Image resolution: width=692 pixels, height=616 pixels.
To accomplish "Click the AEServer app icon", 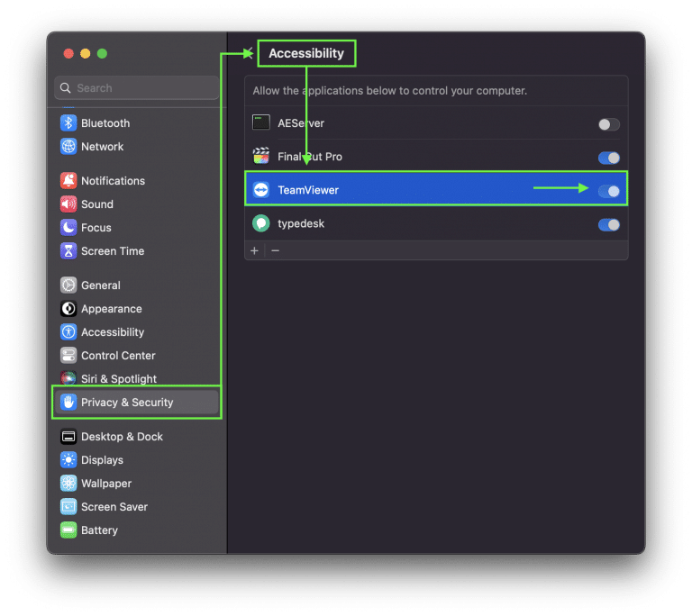I will tap(260, 122).
